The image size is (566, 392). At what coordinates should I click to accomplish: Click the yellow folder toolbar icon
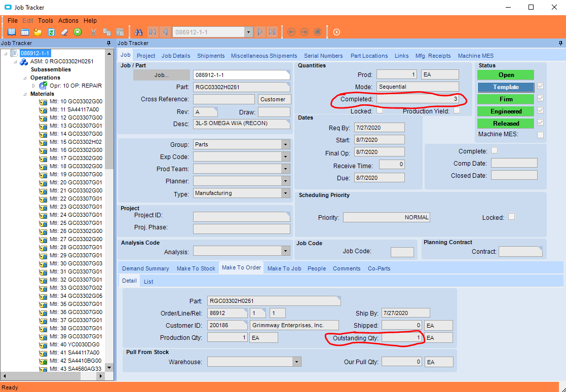(38, 32)
